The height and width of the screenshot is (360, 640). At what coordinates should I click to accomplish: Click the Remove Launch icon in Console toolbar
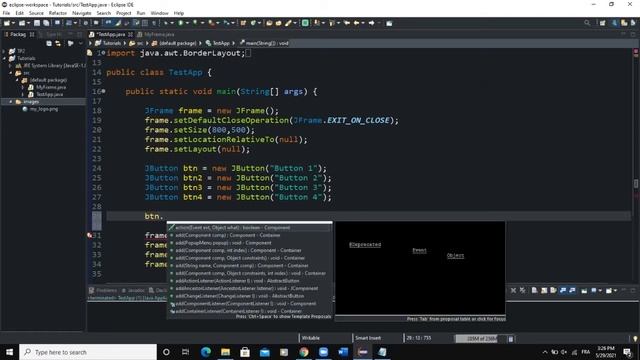pyautogui.click(x=513, y=290)
